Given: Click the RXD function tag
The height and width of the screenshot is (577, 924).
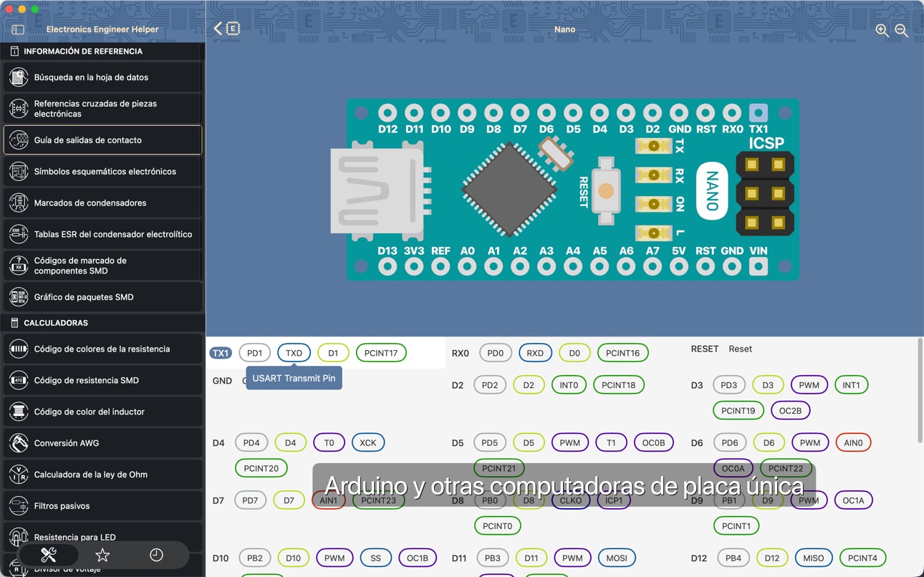Looking at the screenshot, I should (x=535, y=353).
